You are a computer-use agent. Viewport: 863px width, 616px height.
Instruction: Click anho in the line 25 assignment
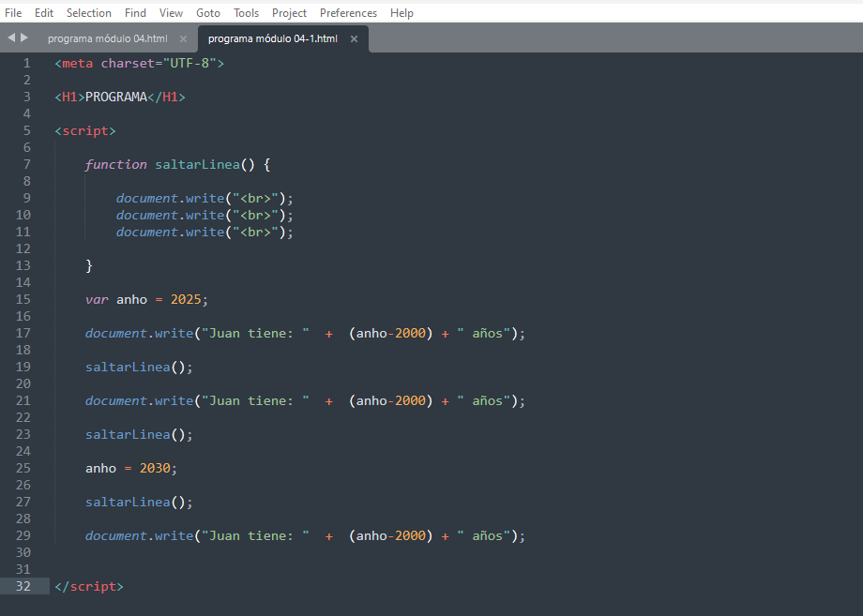click(x=100, y=468)
